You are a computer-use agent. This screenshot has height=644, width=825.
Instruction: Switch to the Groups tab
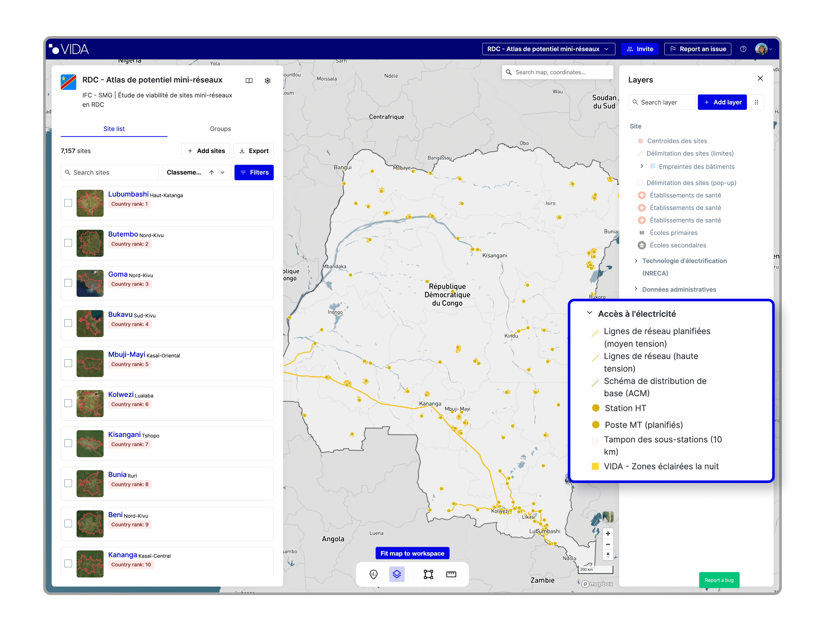[220, 129]
